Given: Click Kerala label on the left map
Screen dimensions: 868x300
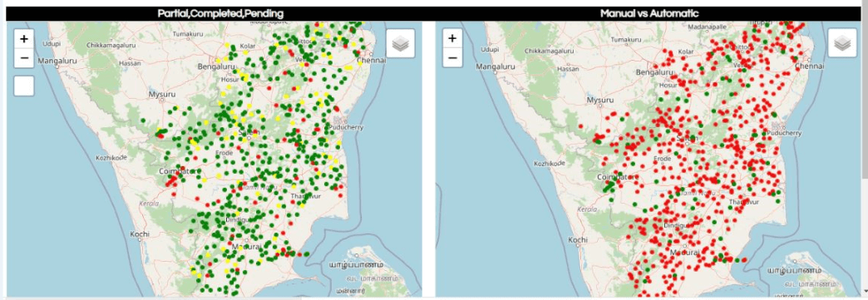Looking at the screenshot, I should click(150, 204).
